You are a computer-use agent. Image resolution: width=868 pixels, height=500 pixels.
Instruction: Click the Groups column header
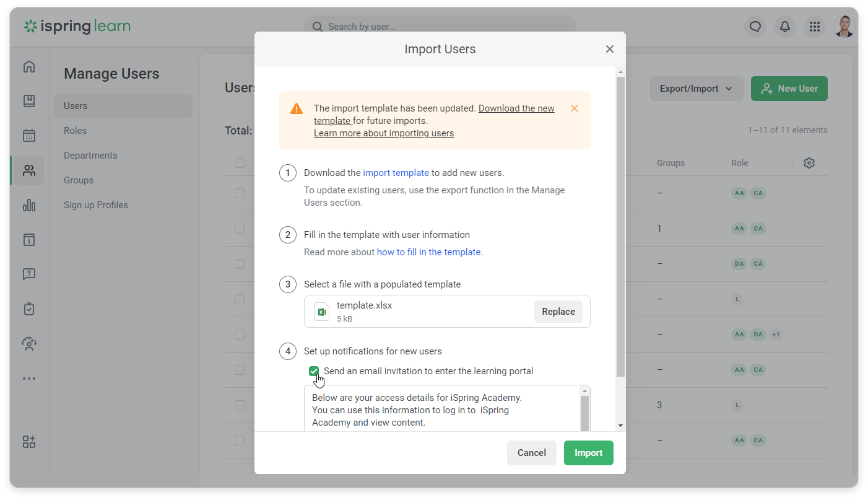pos(671,163)
